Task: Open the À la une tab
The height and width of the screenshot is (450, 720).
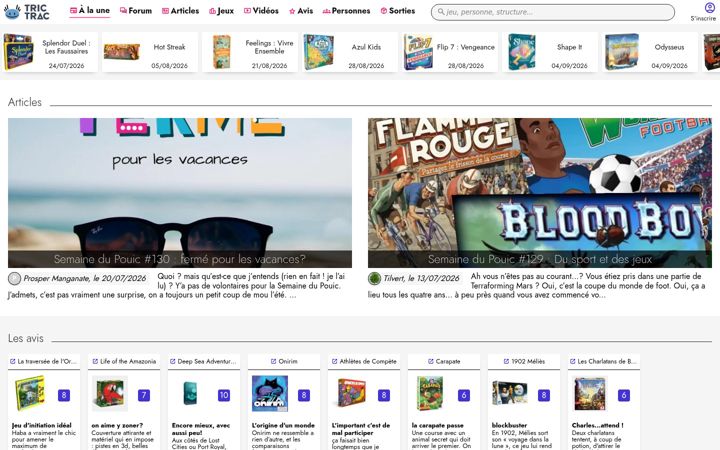Action: (x=90, y=10)
